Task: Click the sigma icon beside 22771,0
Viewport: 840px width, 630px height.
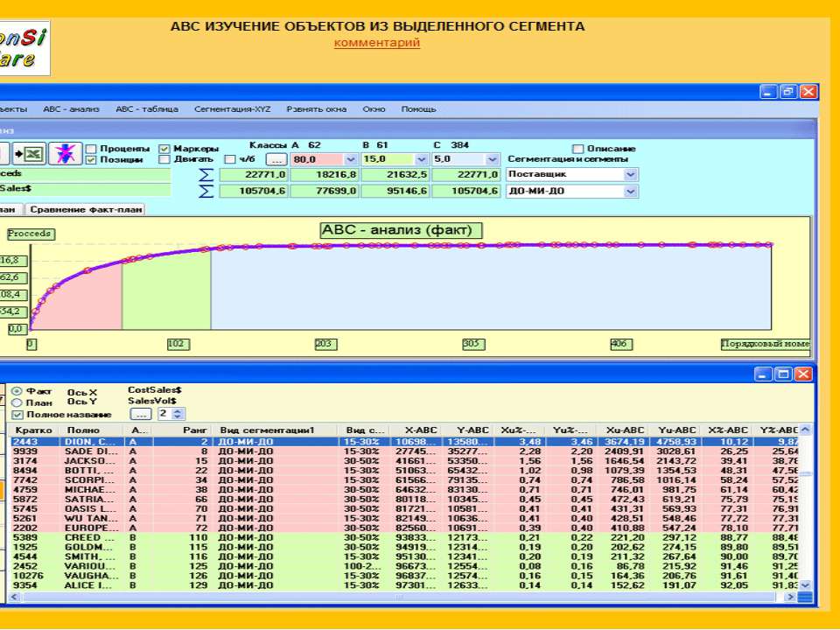Action: click(x=206, y=175)
